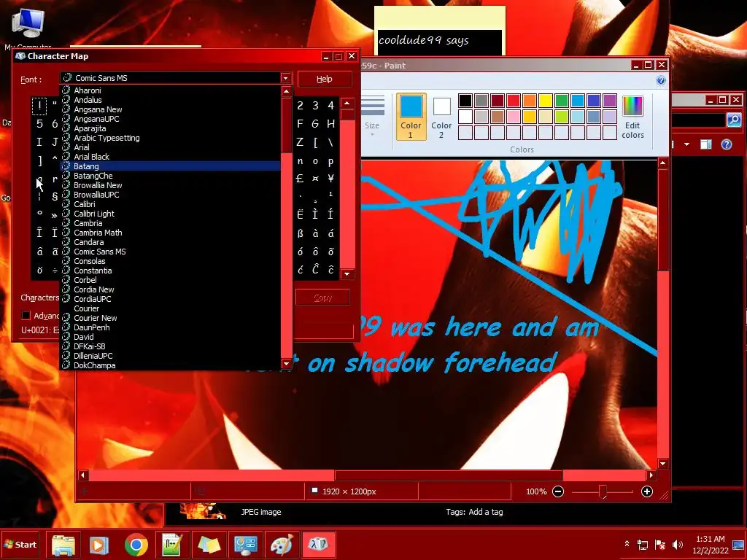The image size is (747, 560).
Task: Pick orange swatch in Paint palette
Action: [x=530, y=101]
